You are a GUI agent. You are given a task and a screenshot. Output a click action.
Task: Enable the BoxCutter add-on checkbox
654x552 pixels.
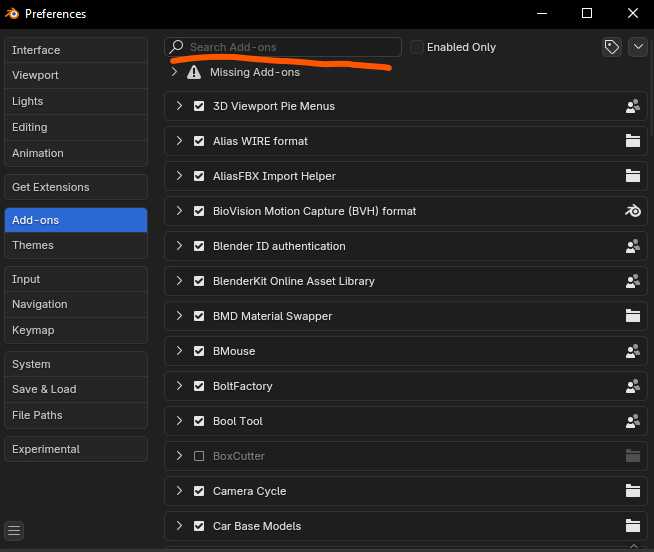point(199,456)
